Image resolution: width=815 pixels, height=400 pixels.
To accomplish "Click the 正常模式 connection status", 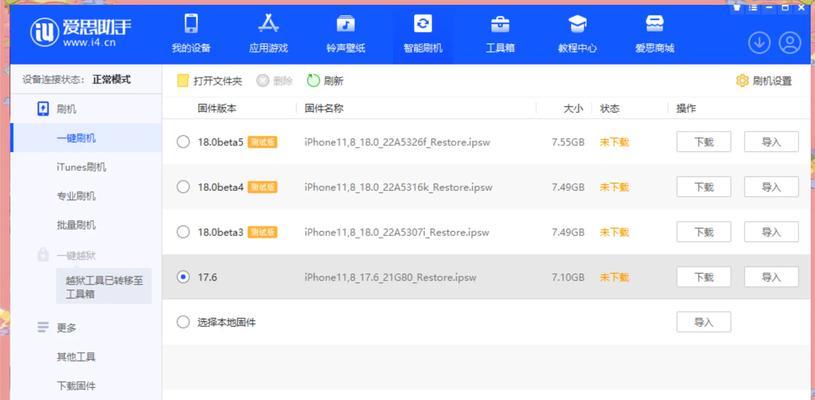I will 112,80.
